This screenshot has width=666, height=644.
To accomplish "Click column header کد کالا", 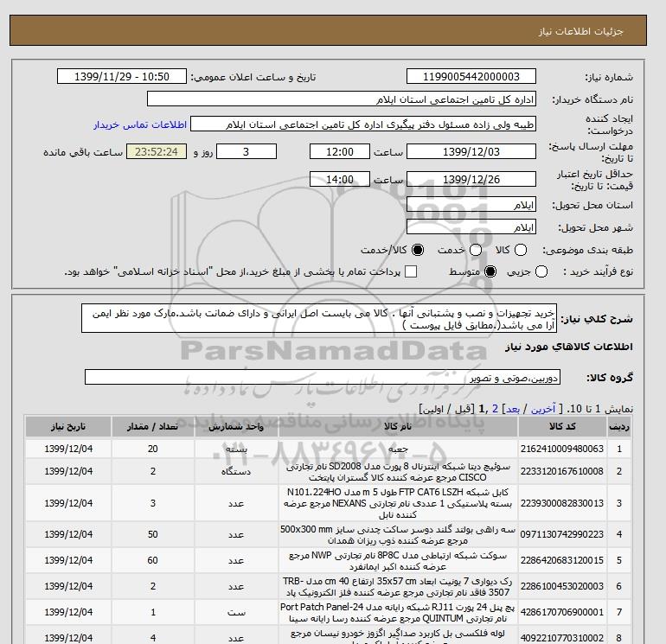I will [x=562, y=427].
